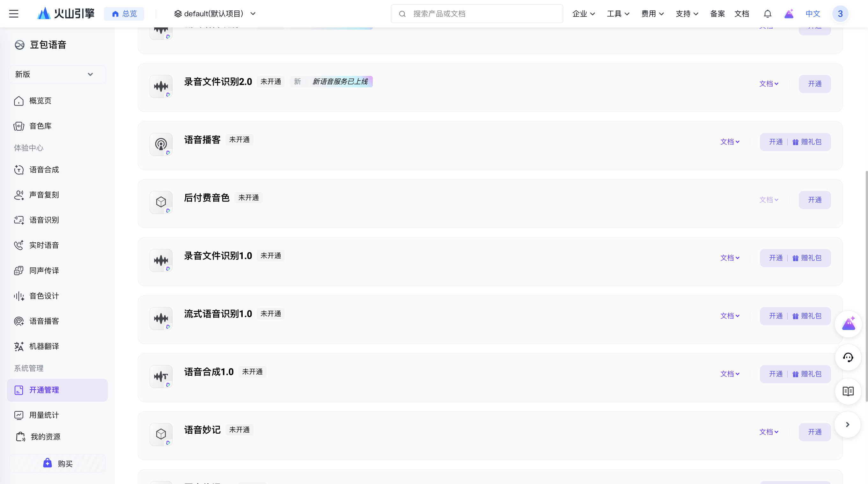Viewport: 868px width, 484px height.
Task: Click the notification bell icon
Action: (x=768, y=14)
